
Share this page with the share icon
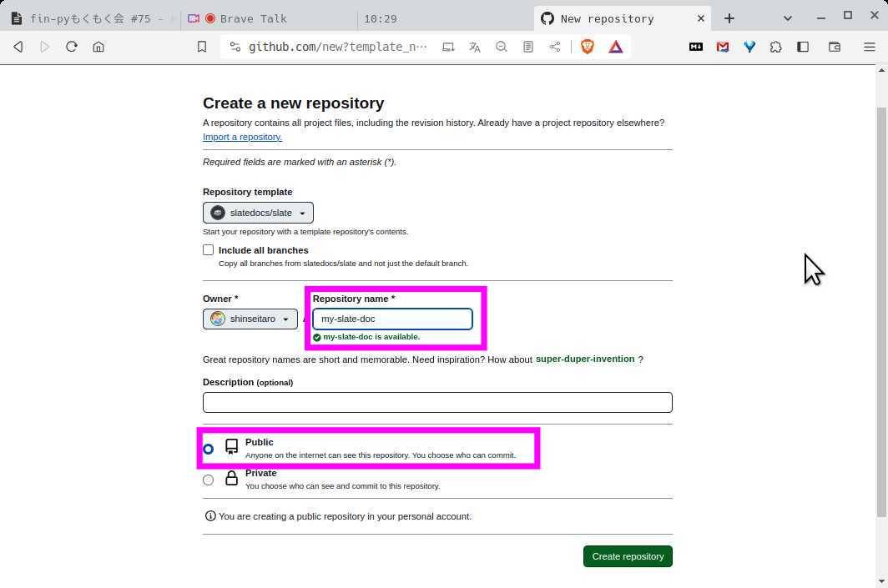click(555, 47)
